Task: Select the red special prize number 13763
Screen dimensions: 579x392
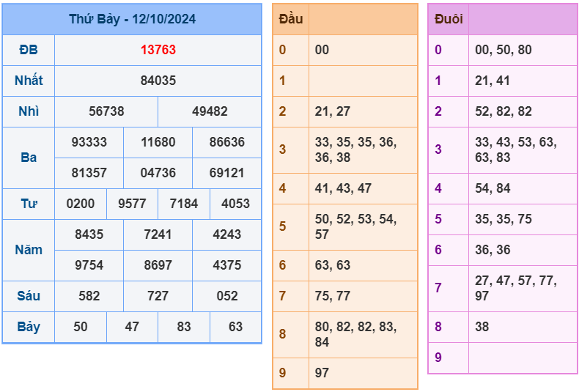Action: coord(158,50)
